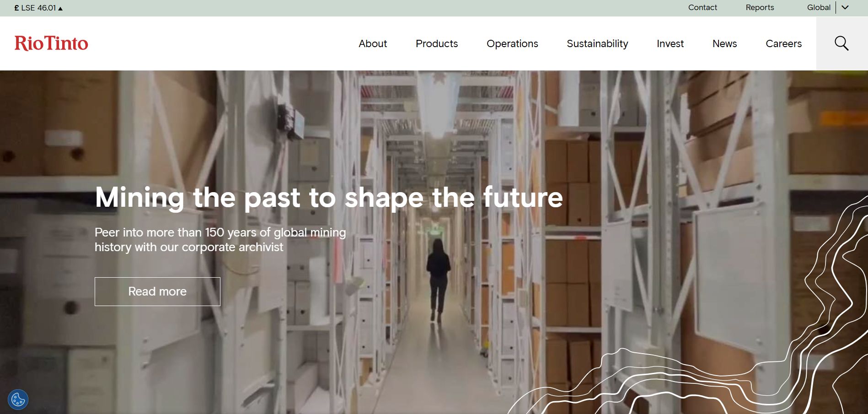
Task: Open the LSE 46.01 share price ticker
Action: click(x=38, y=8)
